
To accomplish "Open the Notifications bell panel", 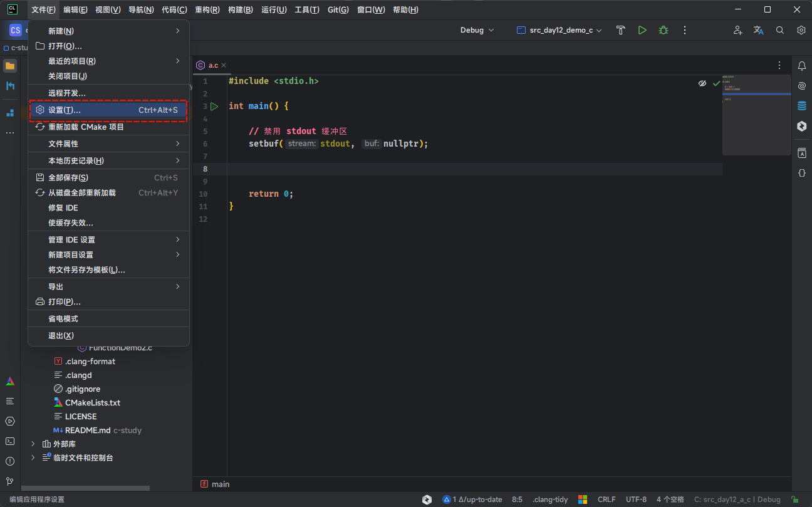I will point(801,66).
